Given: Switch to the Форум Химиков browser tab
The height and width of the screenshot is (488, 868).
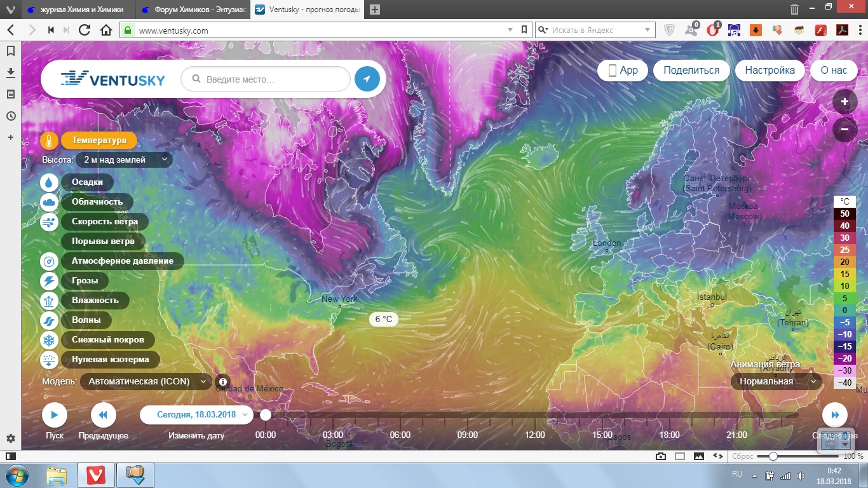Looking at the screenshot, I should tap(192, 10).
